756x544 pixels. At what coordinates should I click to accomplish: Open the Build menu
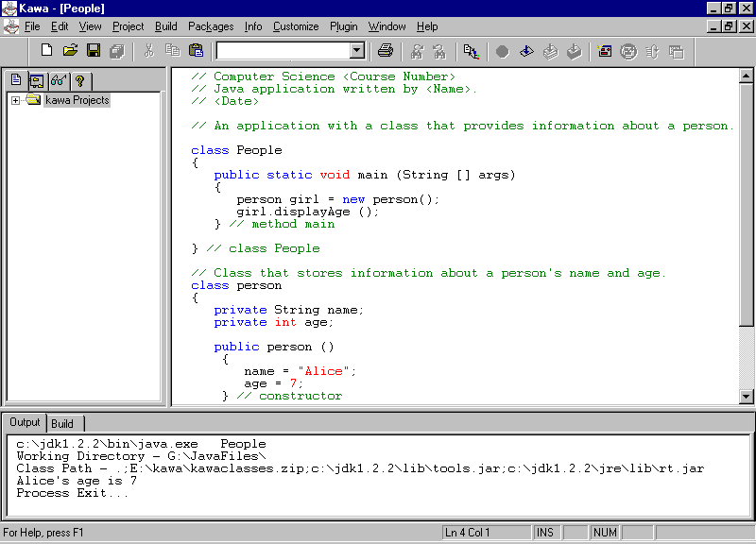[x=165, y=26]
